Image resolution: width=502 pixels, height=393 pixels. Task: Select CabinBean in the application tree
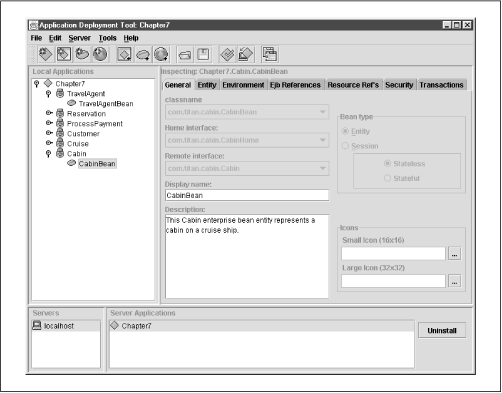pos(97,164)
